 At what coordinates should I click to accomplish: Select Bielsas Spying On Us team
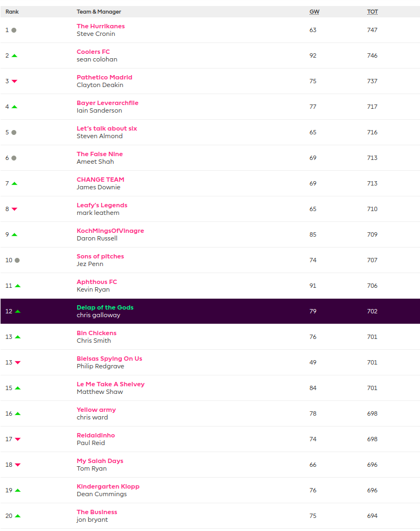pos(109,359)
